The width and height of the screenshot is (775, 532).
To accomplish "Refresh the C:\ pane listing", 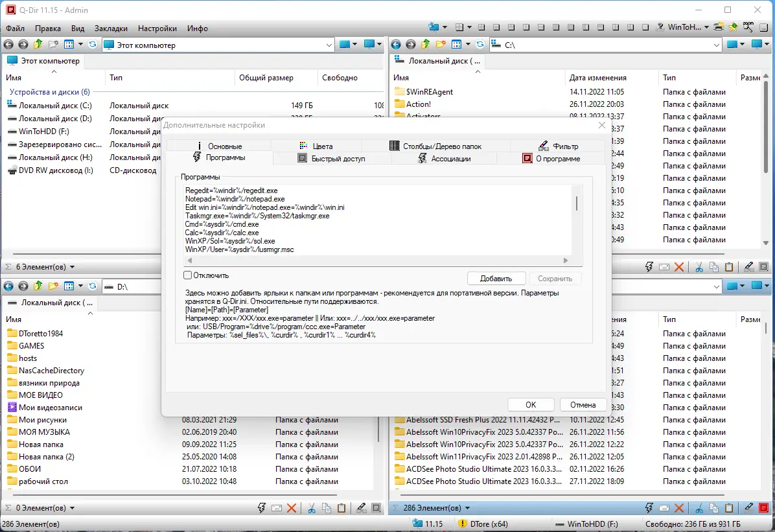I will [x=480, y=45].
